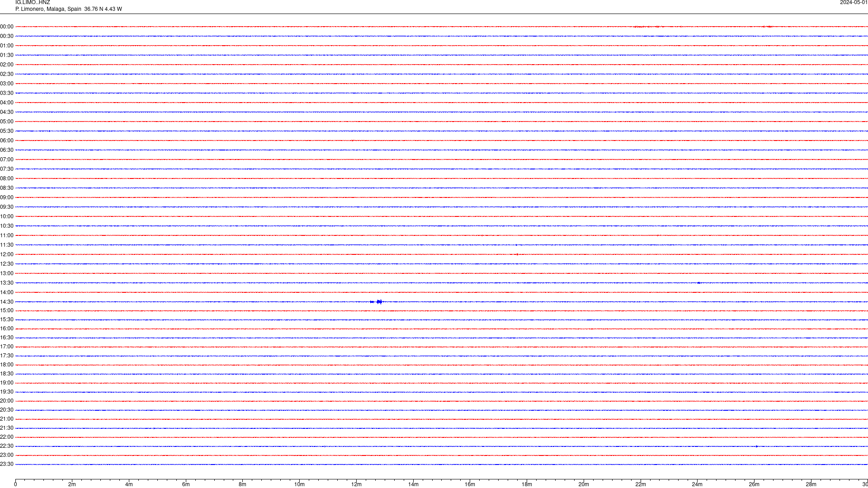Select the 04:00 time label
The height and width of the screenshot is (488, 868).
point(7,103)
